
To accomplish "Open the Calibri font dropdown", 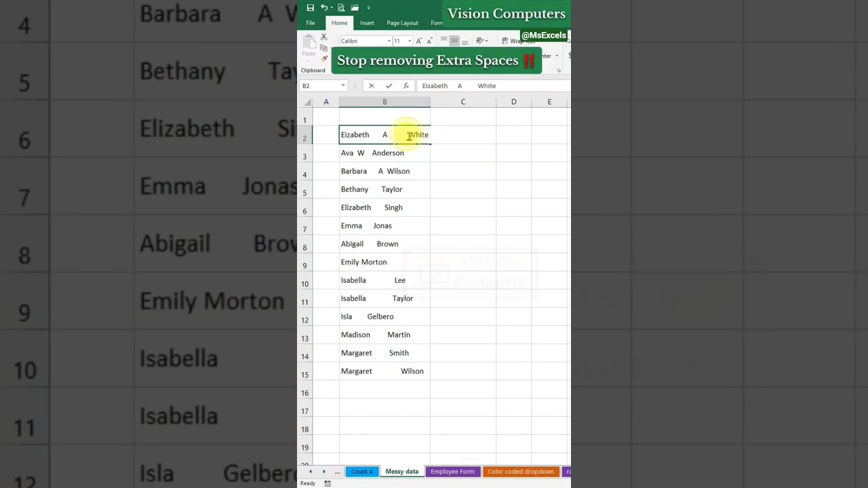I will [388, 41].
